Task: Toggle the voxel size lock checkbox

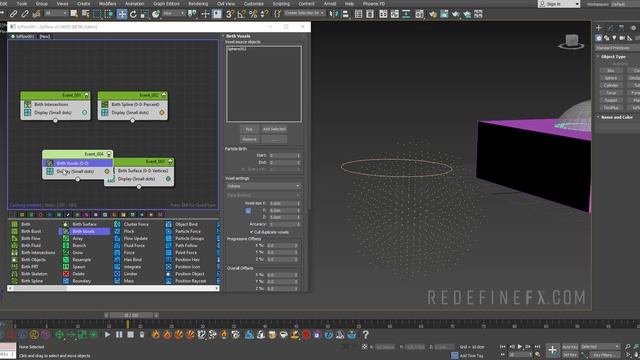Action: (248, 211)
